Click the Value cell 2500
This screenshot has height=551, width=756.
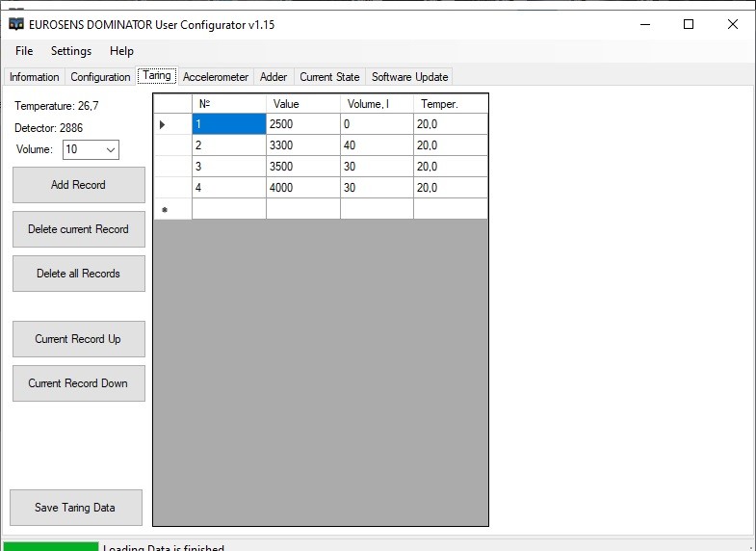tap(303, 124)
